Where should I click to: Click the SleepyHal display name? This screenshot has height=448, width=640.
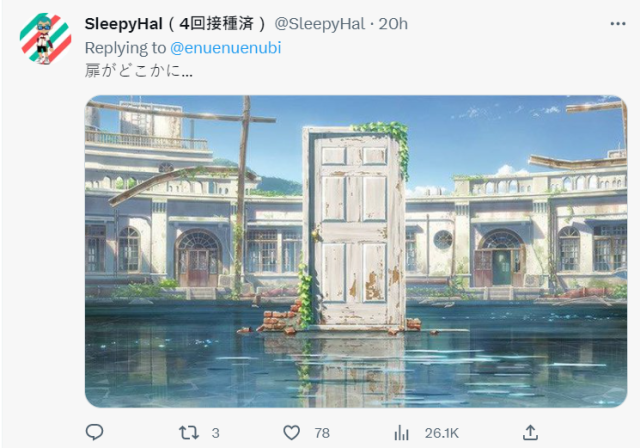pyautogui.click(x=123, y=24)
